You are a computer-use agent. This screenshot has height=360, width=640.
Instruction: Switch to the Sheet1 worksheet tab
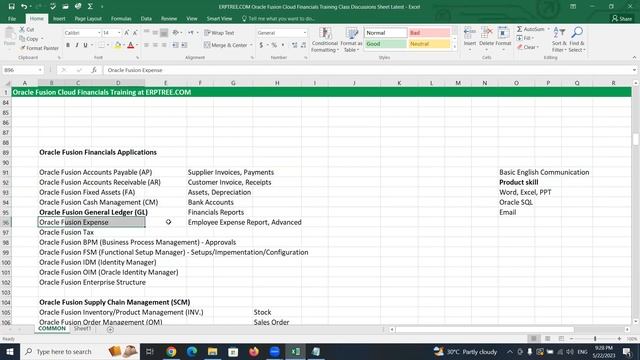click(x=82, y=329)
